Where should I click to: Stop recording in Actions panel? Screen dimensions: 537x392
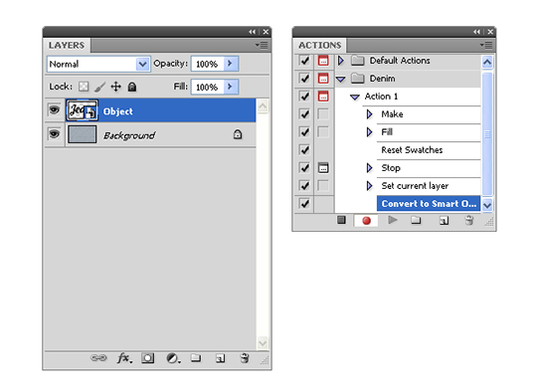[x=341, y=220]
